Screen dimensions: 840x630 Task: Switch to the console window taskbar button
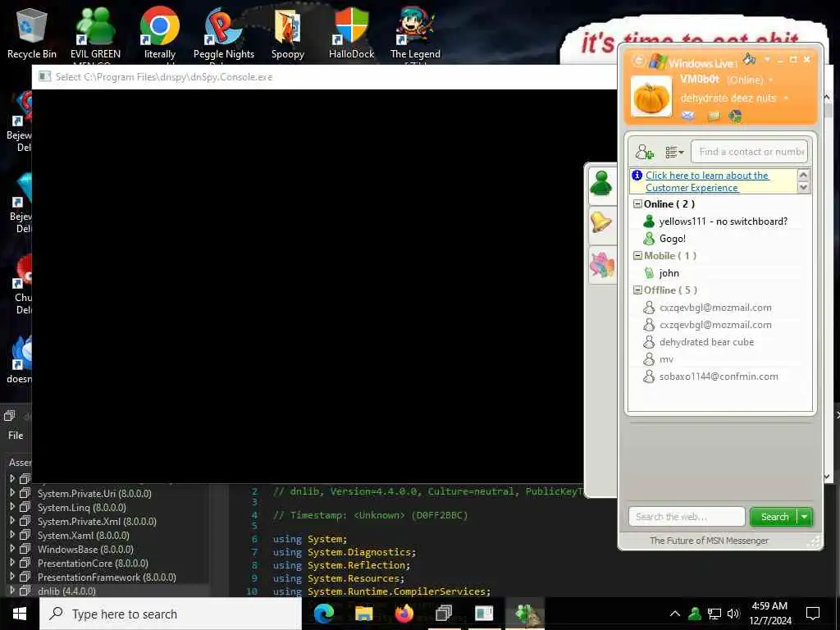click(x=484, y=614)
